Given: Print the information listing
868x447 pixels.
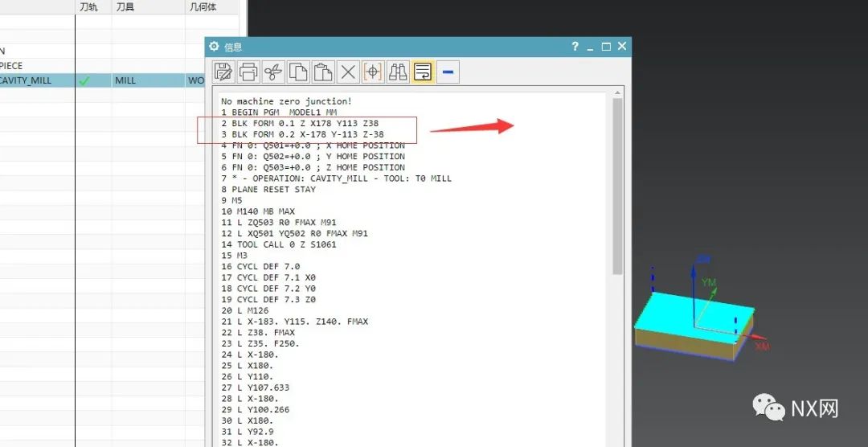Looking at the screenshot, I should coord(248,72).
